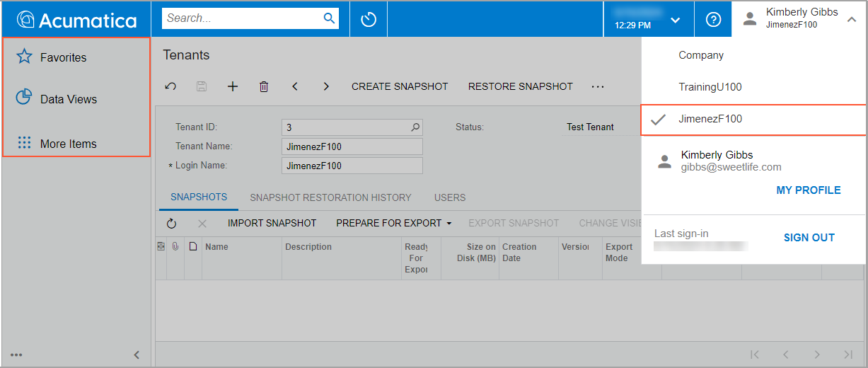Screen dimensions: 868x368
Task: Go to the previous tenant record
Action: (x=295, y=86)
